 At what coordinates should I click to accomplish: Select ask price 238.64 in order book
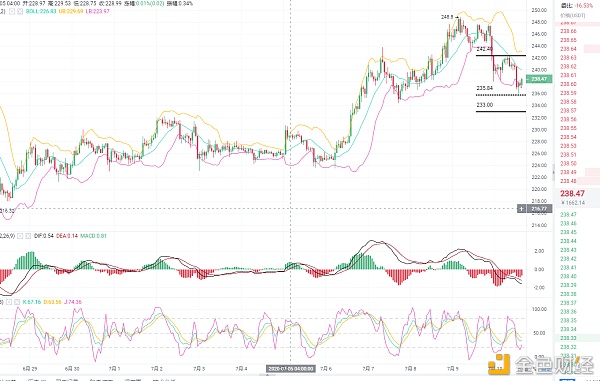click(568, 49)
